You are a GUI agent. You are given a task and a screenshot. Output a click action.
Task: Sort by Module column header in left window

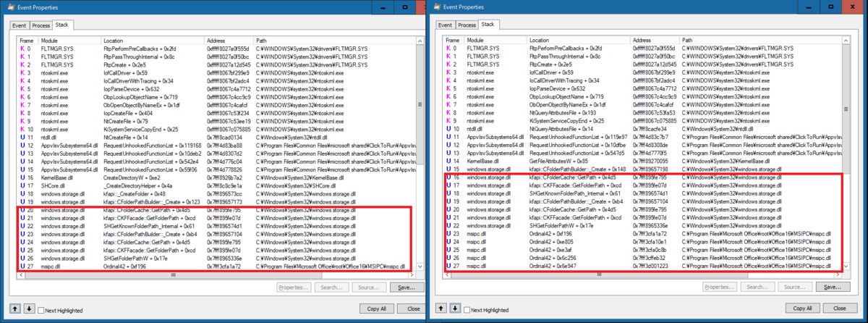71,41
